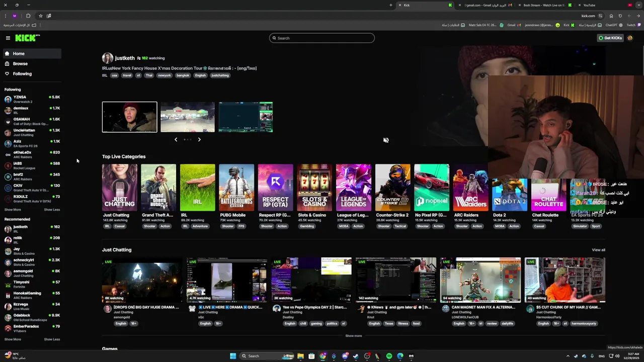644x362 pixels.
Task: Open asmongold avatar in Recommended list
Action: (x=8, y=273)
